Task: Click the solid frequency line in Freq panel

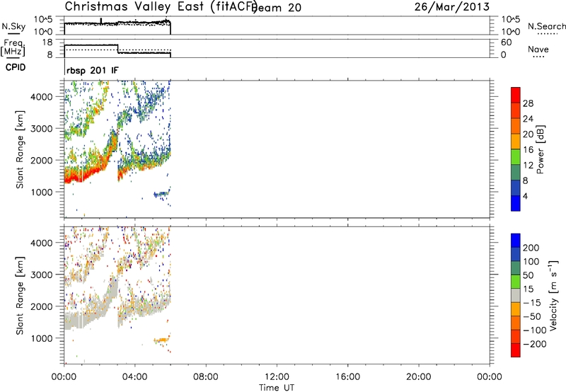Action: [117, 50]
